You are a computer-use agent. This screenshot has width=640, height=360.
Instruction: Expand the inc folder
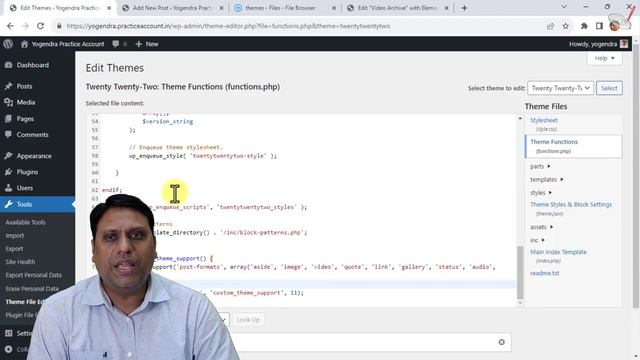coord(537,240)
